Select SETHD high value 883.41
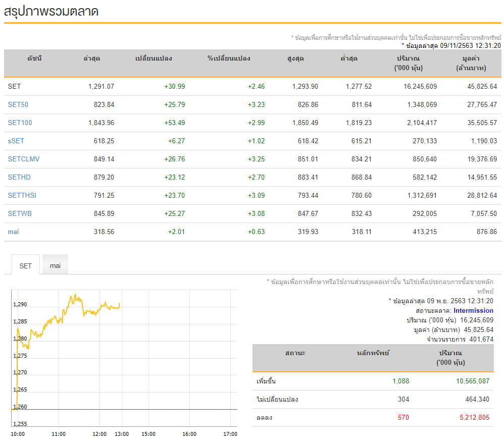Image resolution: width=504 pixels, height=446 pixels. [308, 177]
